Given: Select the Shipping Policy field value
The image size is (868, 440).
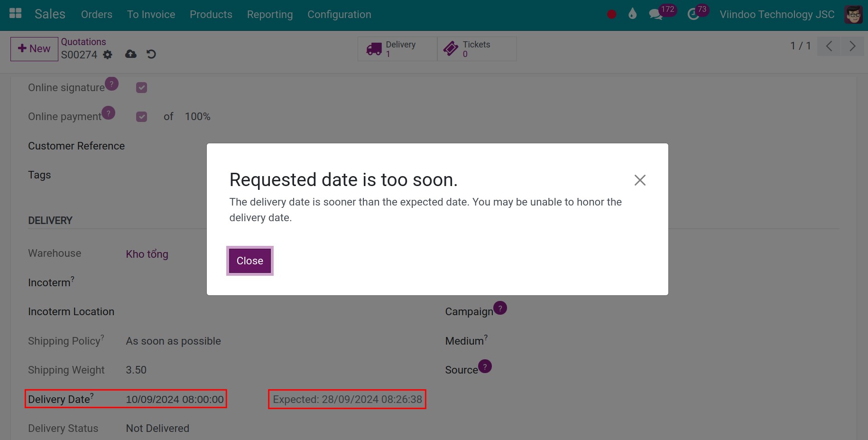Looking at the screenshot, I should tap(174, 341).
